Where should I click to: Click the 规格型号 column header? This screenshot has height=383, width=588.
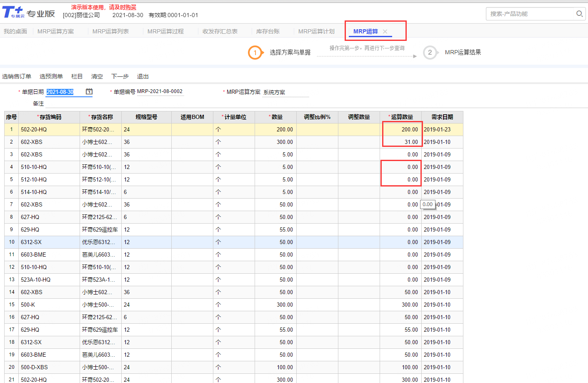pos(147,117)
